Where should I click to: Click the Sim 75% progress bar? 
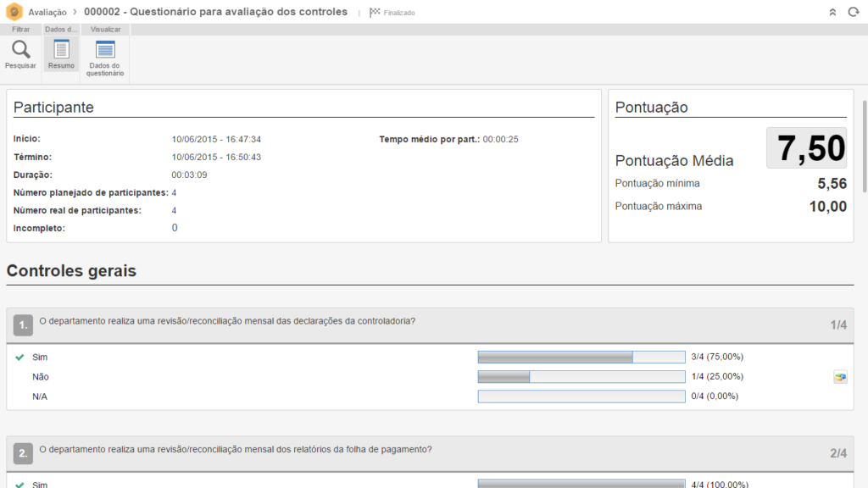point(581,357)
